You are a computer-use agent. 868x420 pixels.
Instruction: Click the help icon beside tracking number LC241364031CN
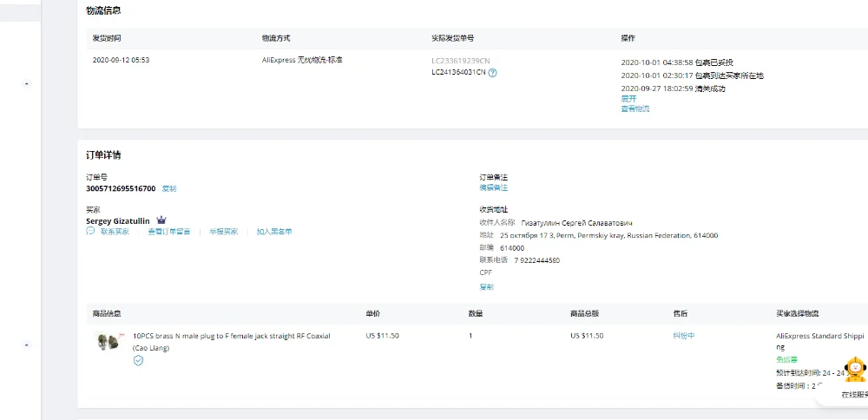tap(493, 73)
